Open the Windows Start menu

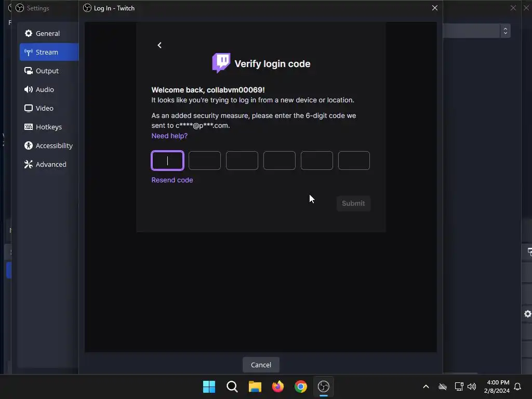click(209, 387)
